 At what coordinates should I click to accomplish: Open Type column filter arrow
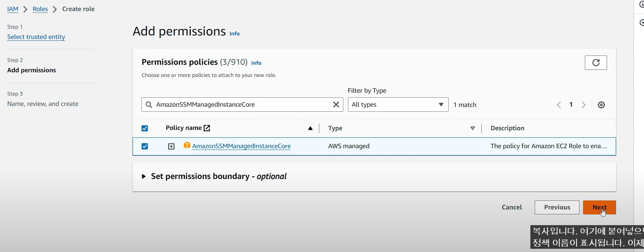tap(473, 129)
